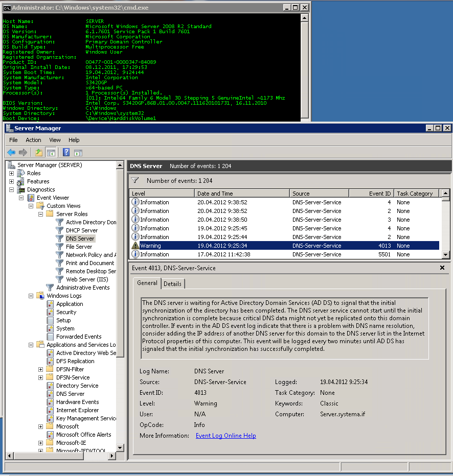Open the Action menu
Image resolution: width=453 pixels, height=476 pixels.
[x=33, y=140]
